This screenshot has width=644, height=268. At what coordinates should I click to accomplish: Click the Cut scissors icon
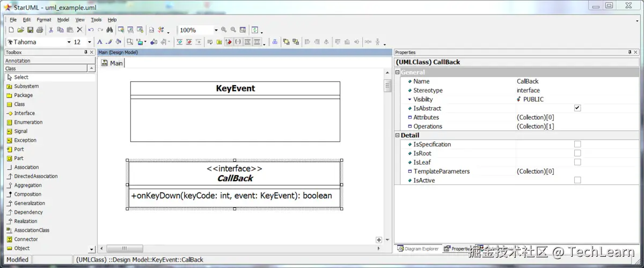point(51,30)
